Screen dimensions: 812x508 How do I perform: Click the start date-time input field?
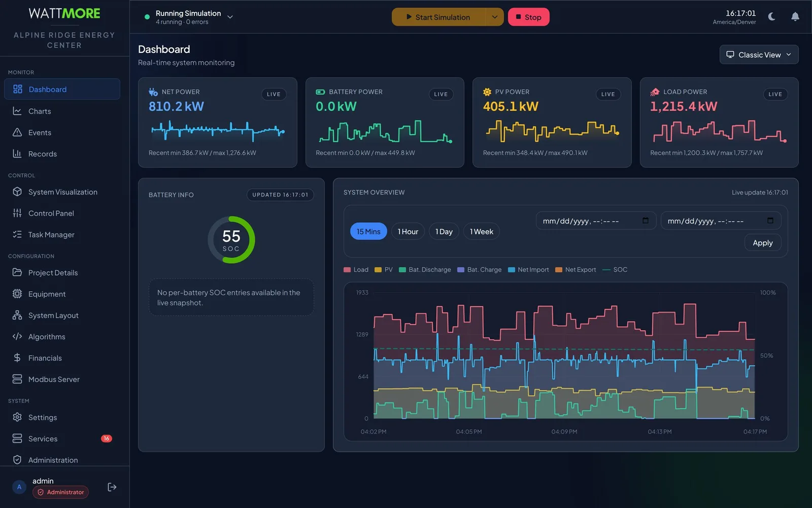(x=596, y=220)
